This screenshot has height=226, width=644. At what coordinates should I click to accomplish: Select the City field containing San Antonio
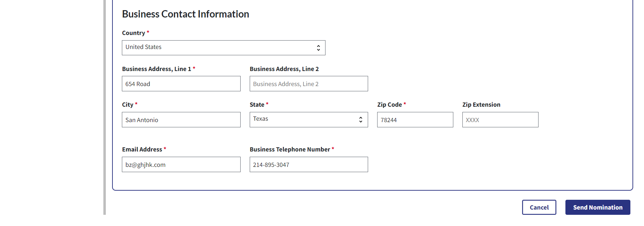click(x=181, y=120)
